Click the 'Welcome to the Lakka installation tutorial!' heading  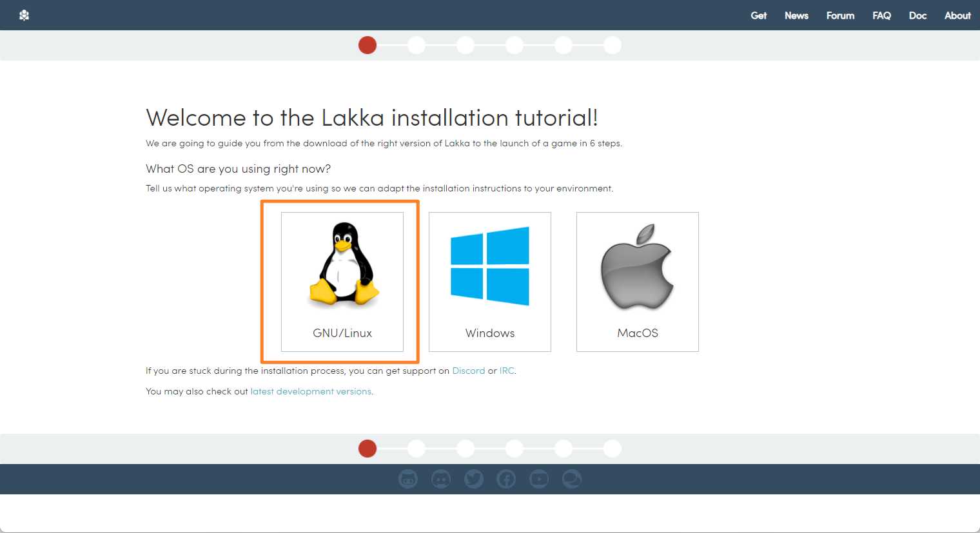[372, 118]
